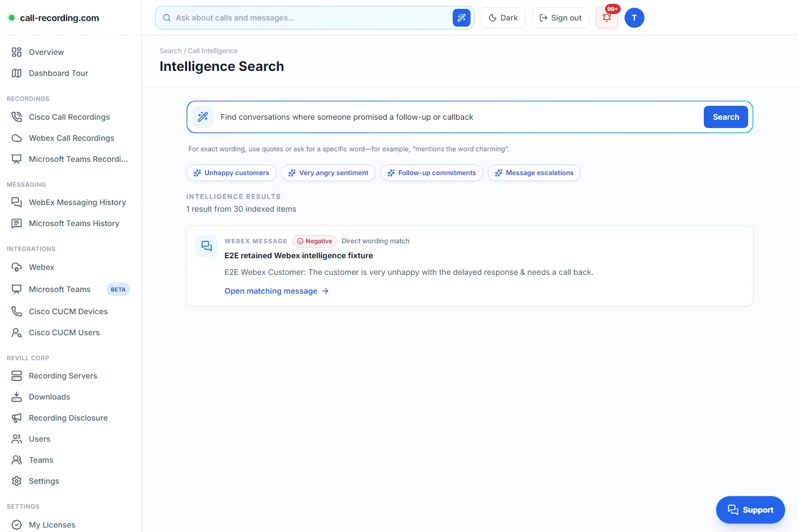This screenshot has width=798, height=532.
Task: Click the magic wand icon in top search bar
Action: (461, 18)
